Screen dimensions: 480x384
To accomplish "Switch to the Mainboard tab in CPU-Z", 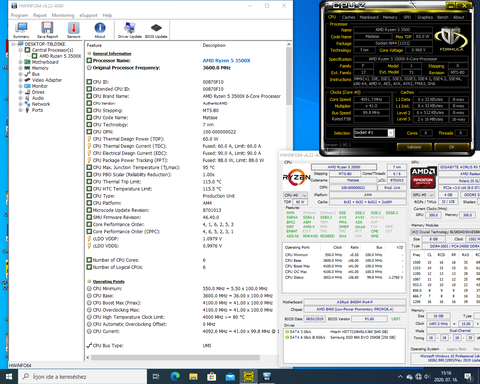I will (369, 17).
